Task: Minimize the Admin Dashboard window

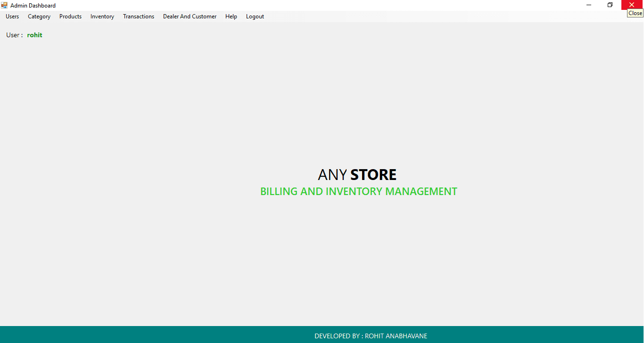Action: point(588,5)
